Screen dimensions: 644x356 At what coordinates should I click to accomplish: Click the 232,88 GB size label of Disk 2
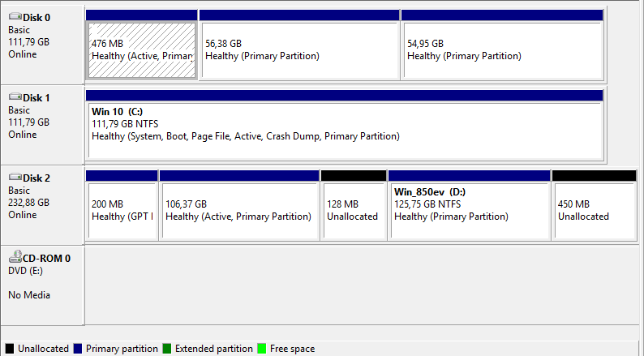tap(28, 203)
